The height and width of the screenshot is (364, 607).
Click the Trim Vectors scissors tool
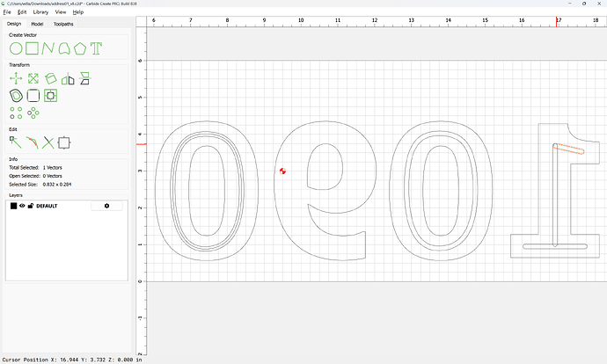tap(48, 142)
